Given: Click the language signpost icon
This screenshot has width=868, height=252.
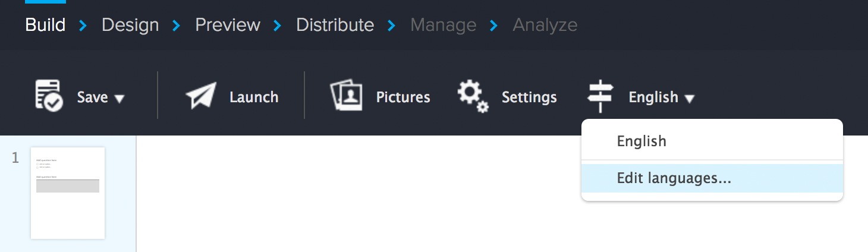Looking at the screenshot, I should coord(600,96).
